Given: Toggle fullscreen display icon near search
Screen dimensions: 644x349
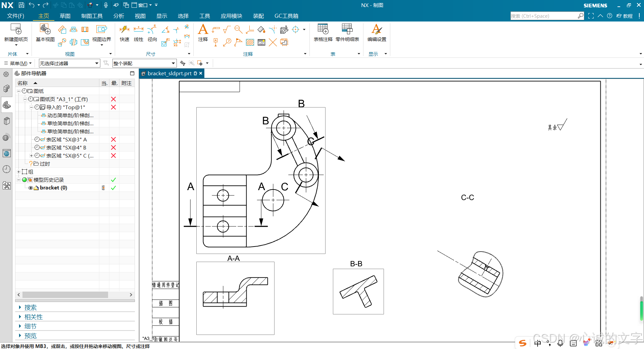Looking at the screenshot, I should (591, 16).
